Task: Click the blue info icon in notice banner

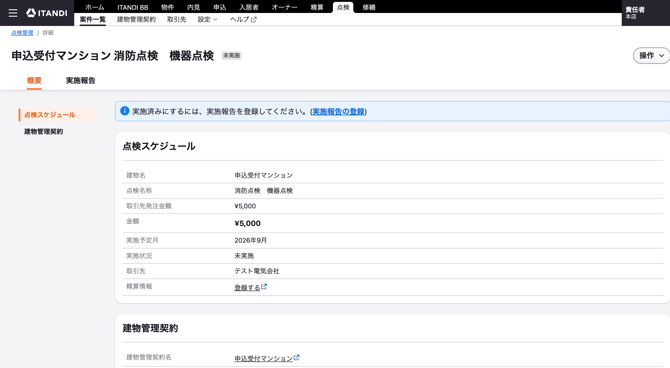Action: (x=125, y=111)
